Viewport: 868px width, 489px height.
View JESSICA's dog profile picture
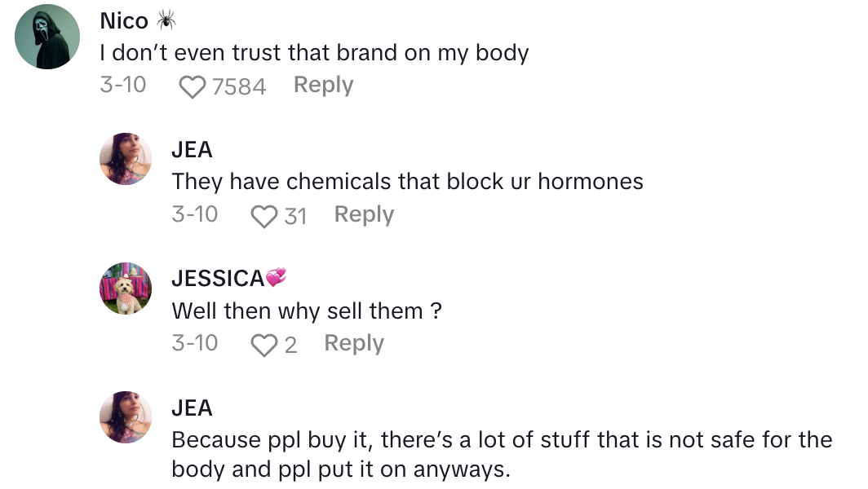pyautogui.click(x=126, y=289)
